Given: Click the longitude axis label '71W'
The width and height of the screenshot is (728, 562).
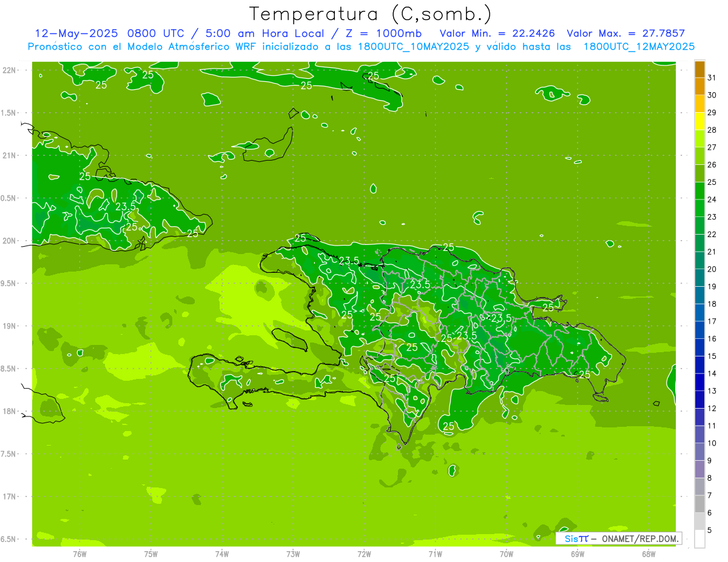Looking at the screenshot, I should coord(435,554).
